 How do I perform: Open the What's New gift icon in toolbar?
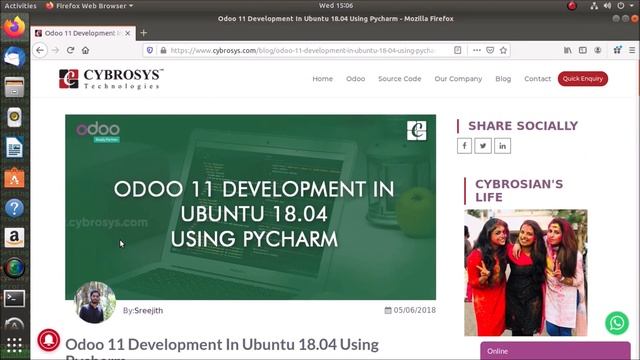point(617,50)
